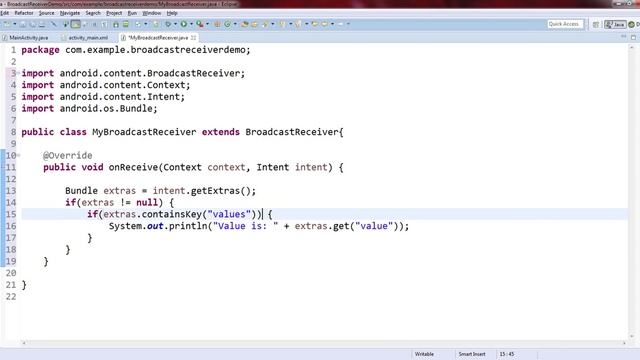Click the "Value is: " string literal
Viewport: 640px width, 360px height.
click(x=245, y=226)
